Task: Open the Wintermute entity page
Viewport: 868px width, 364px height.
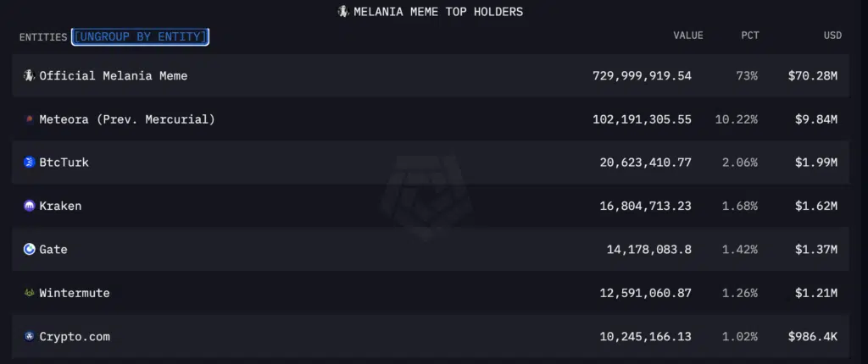Action: pyautogui.click(x=75, y=293)
